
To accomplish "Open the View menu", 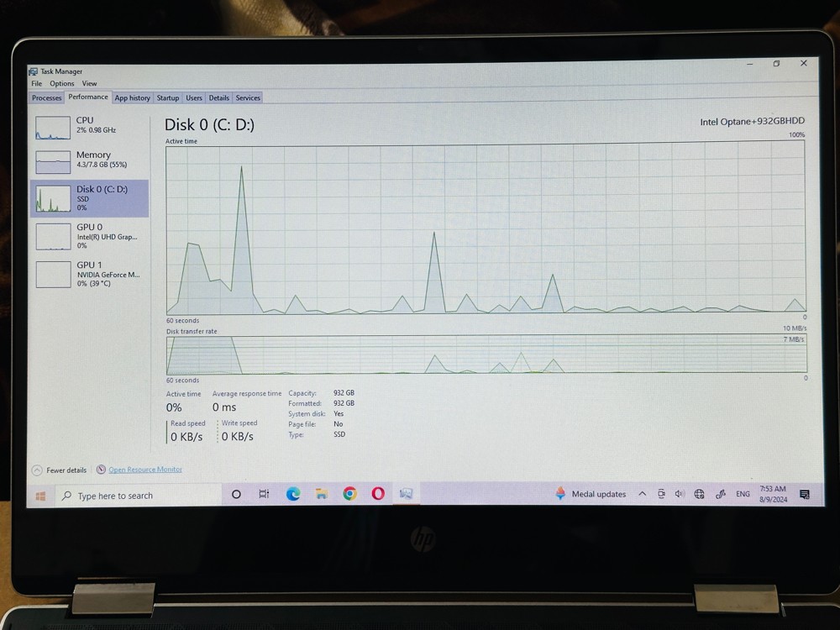I will 89,83.
